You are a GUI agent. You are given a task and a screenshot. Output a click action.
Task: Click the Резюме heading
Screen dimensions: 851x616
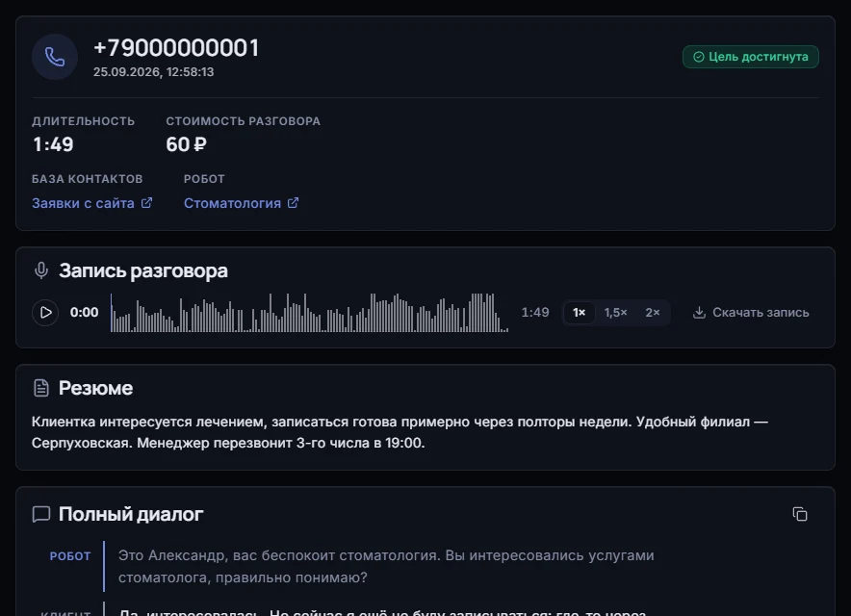(x=95, y=388)
